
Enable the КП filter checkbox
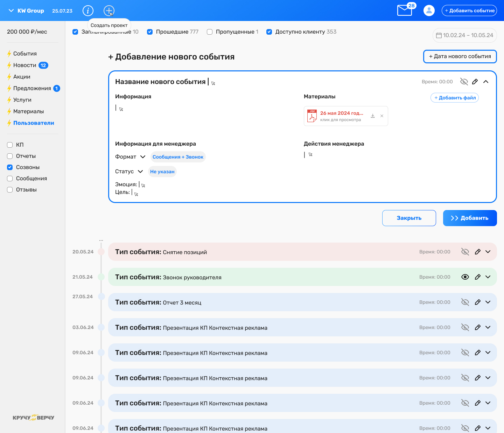coord(10,145)
